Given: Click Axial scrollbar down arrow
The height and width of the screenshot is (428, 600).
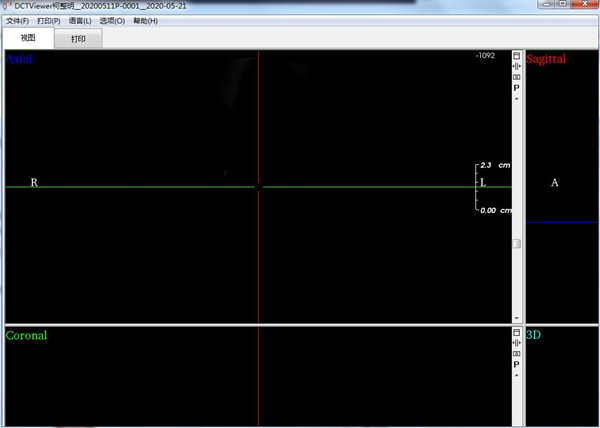Looking at the screenshot, I should click(x=517, y=318).
